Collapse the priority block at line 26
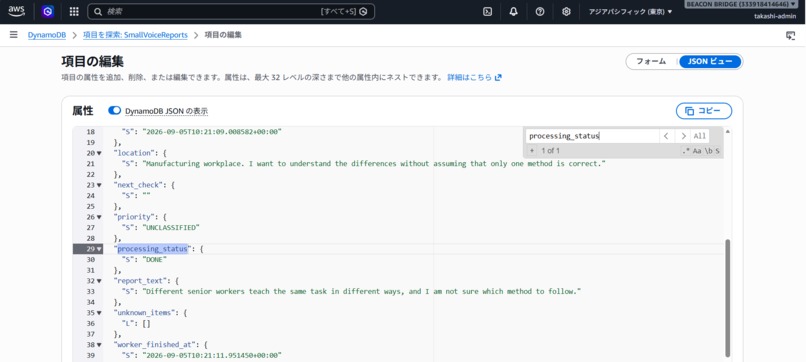Viewport: 806px width, 362px height. pyautogui.click(x=99, y=217)
